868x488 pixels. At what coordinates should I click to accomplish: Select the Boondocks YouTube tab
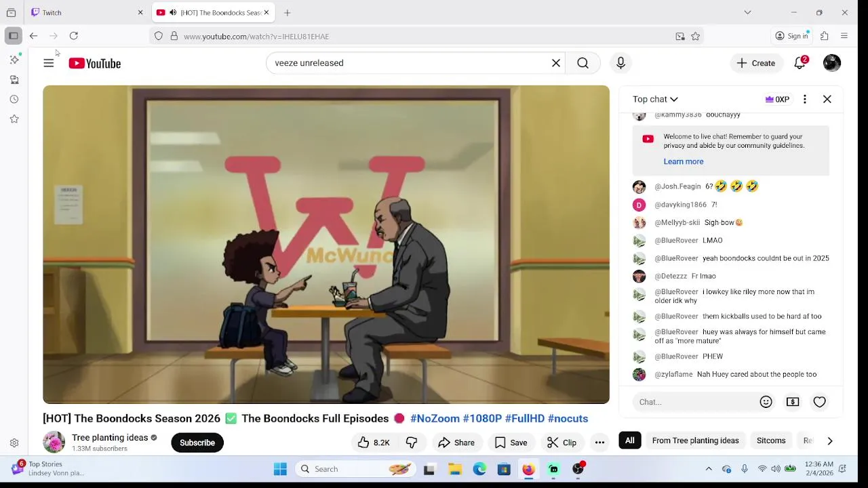[213, 12]
